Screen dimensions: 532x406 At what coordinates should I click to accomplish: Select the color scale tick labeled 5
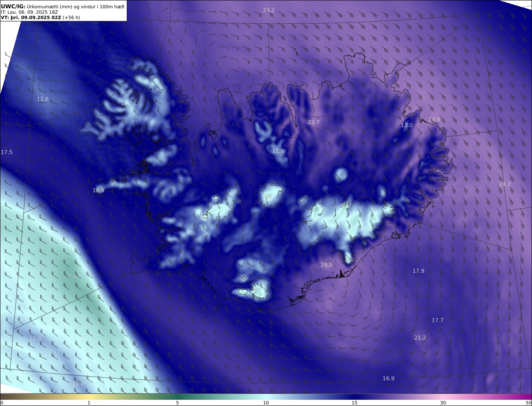pyautogui.click(x=177, y=403)
